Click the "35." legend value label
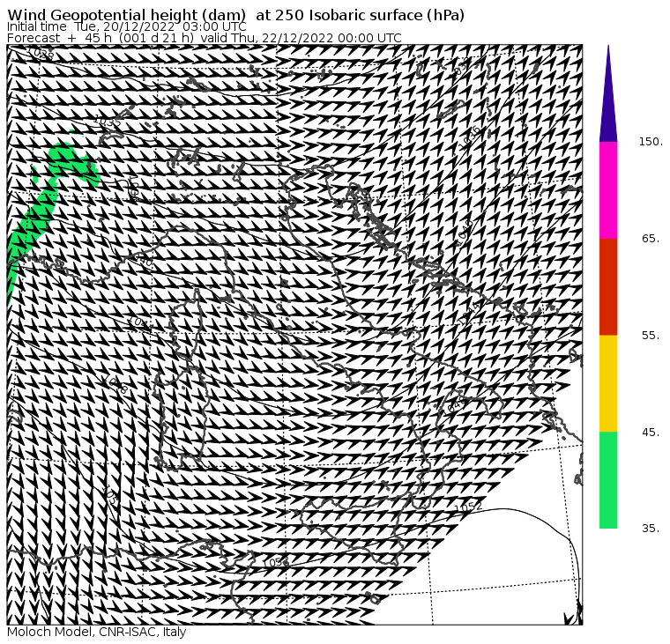This screenshot has width=670, height=644. point(651,529)
